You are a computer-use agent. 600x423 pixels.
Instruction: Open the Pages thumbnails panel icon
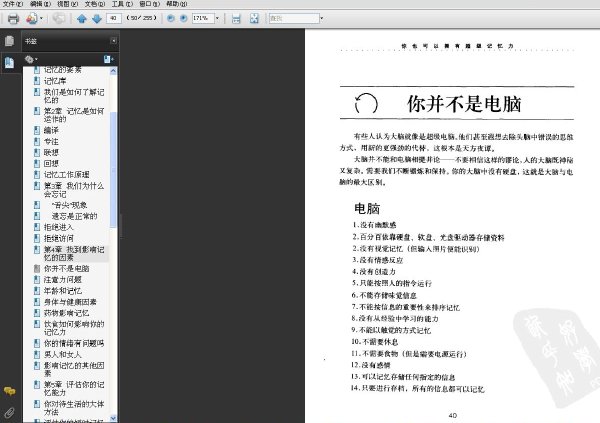(x=10, y=41)
